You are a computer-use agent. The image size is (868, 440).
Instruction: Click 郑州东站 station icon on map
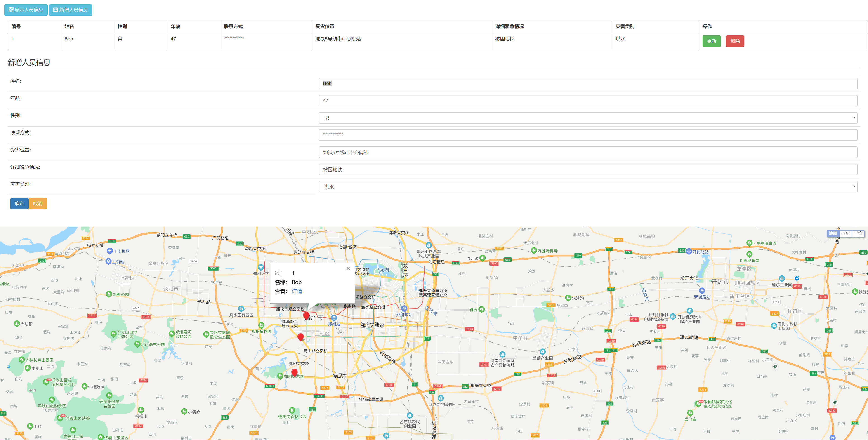(404, 308)
